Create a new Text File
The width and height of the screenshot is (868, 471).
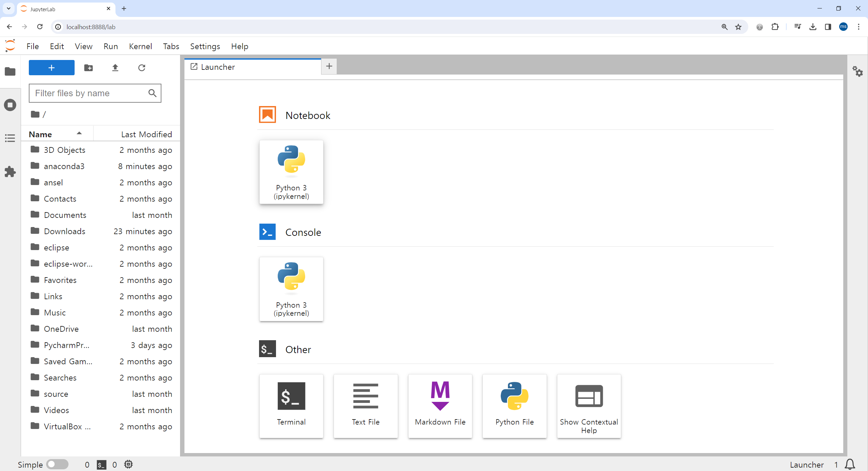[366, 406]
